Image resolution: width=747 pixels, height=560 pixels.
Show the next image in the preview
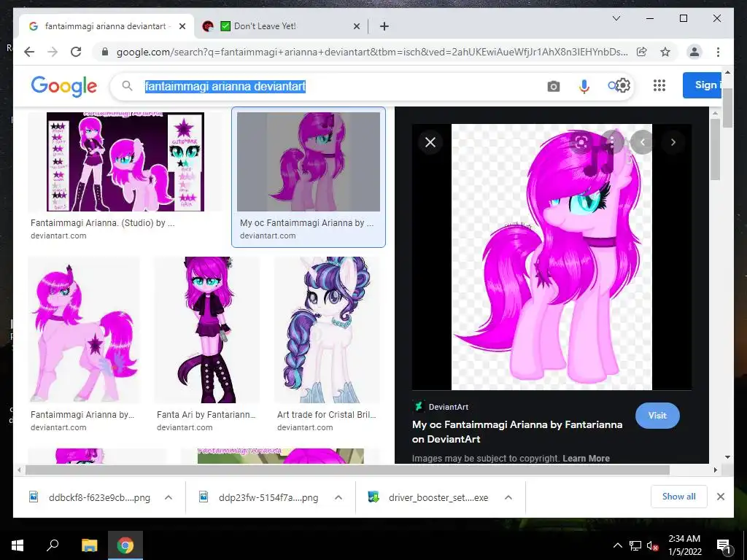[x=673, y=142]
